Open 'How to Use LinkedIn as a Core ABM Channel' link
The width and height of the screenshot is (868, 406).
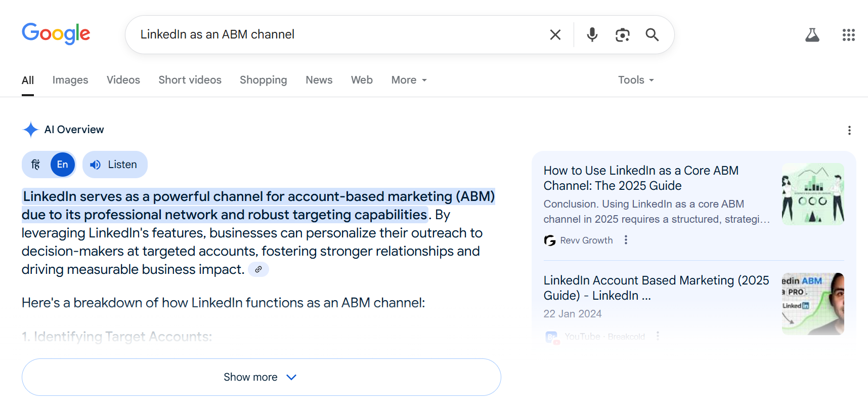point(641,178)
